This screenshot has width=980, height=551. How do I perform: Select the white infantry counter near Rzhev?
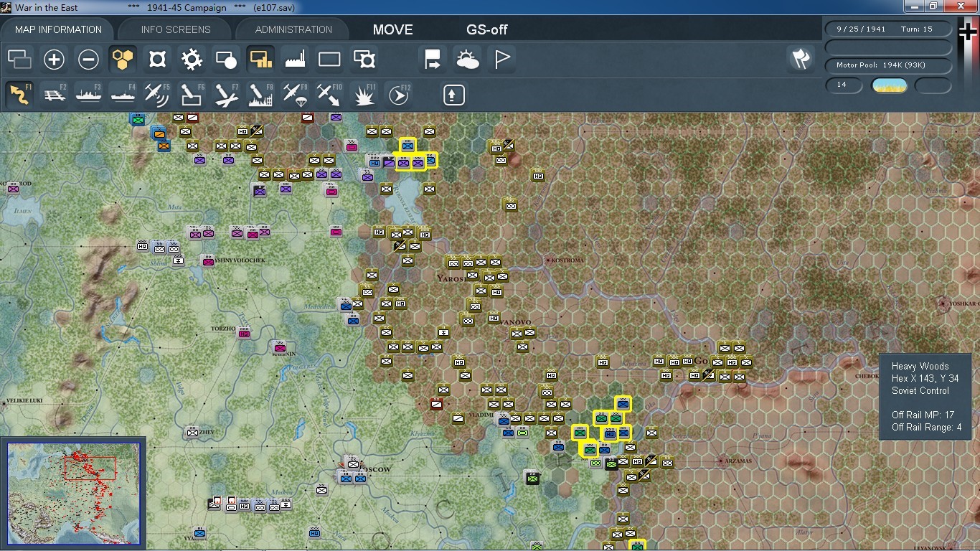[192, 432]
